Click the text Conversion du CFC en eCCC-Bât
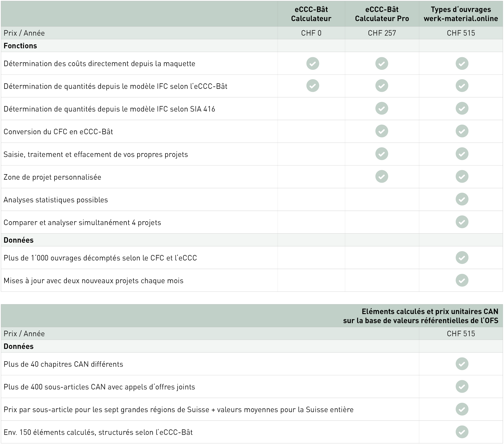Screen dimensions: 504x445 [x=58, y=132]
